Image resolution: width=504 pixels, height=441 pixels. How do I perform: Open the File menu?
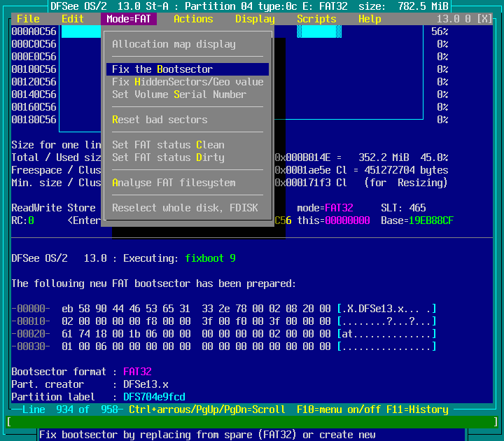point(28,19)
